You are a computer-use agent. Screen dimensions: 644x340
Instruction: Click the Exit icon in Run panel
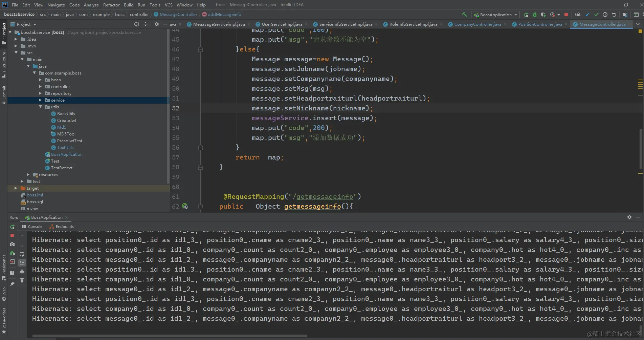pyautogui.click(x=12, y=262)
